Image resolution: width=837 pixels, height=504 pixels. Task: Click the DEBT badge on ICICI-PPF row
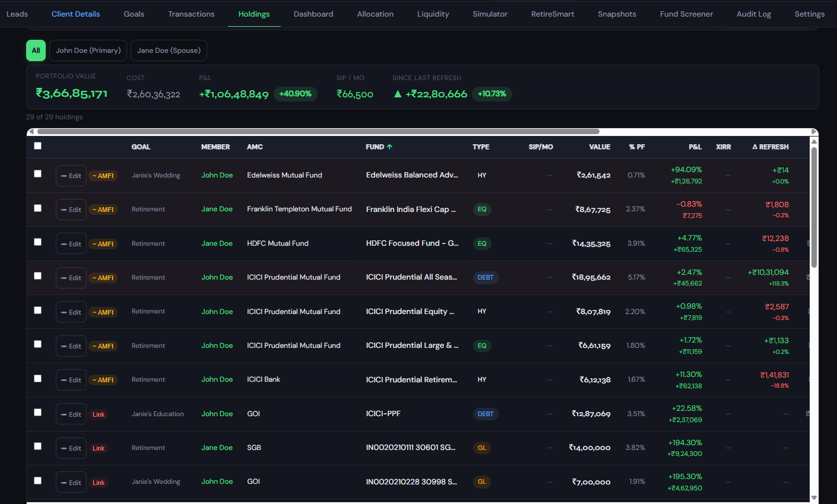pyautogui.click(x=486, y=414)
